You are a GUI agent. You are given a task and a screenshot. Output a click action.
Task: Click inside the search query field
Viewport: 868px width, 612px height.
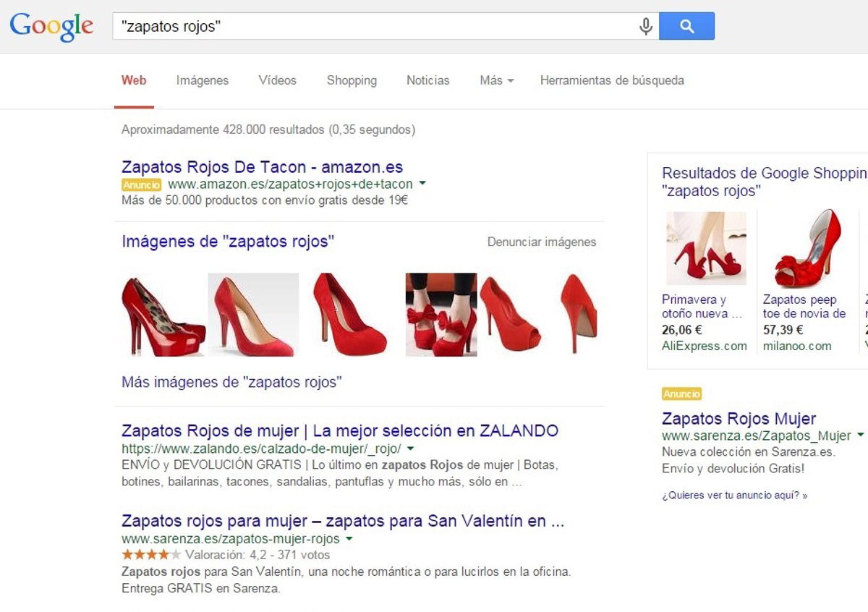point(289,25)
